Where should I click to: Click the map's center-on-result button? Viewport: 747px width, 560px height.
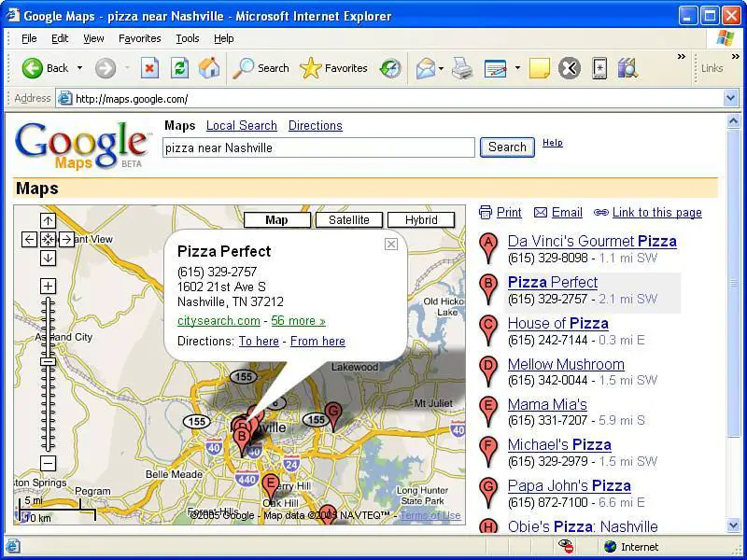[48, 239]
